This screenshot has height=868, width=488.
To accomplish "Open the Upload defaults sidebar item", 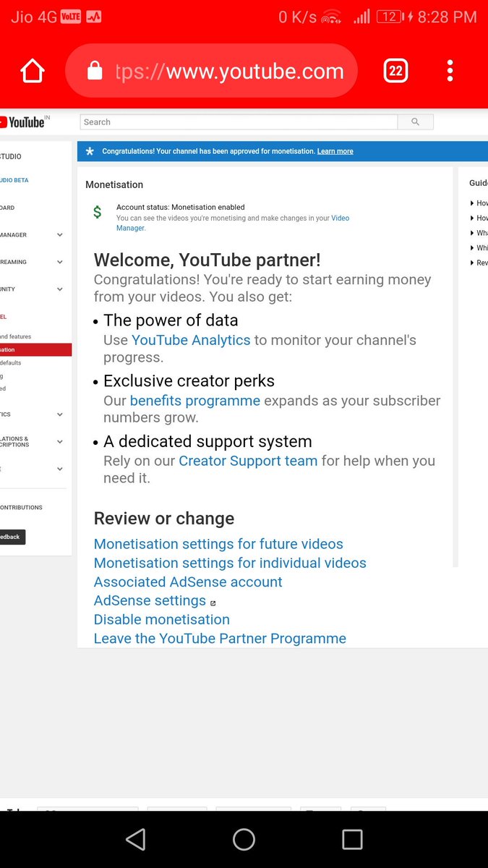I will click(11, 362).
